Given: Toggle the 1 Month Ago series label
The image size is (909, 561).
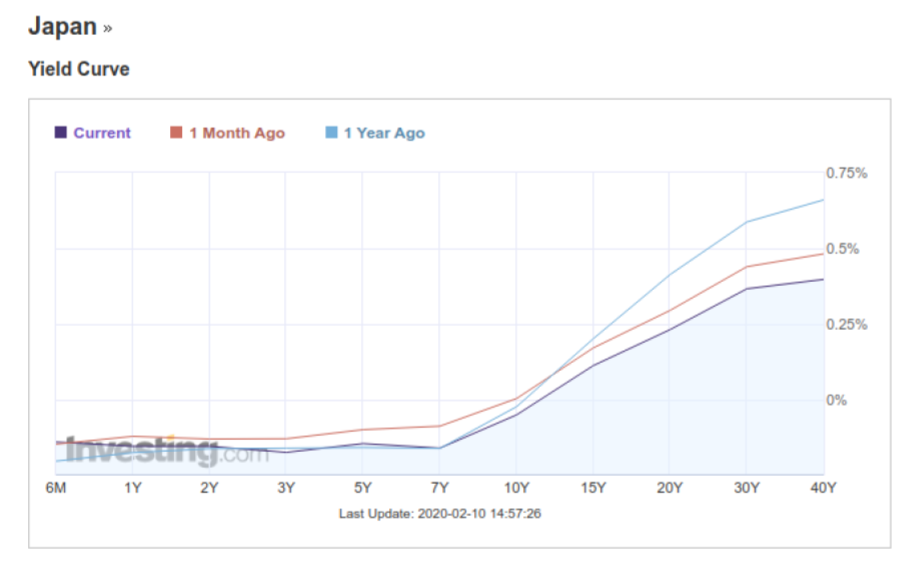Looking at the screenshot, I should (237, 133).
